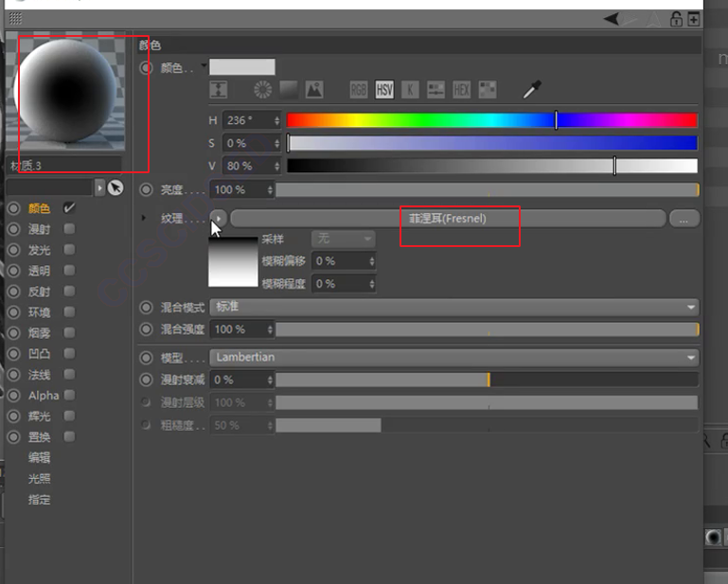Select the Kelvin K color mode

410,90
